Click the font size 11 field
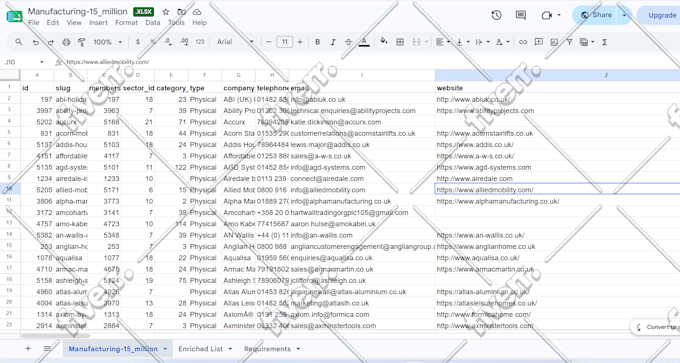The height and width of the screenshot is (363, 680). tap(284, 42)
